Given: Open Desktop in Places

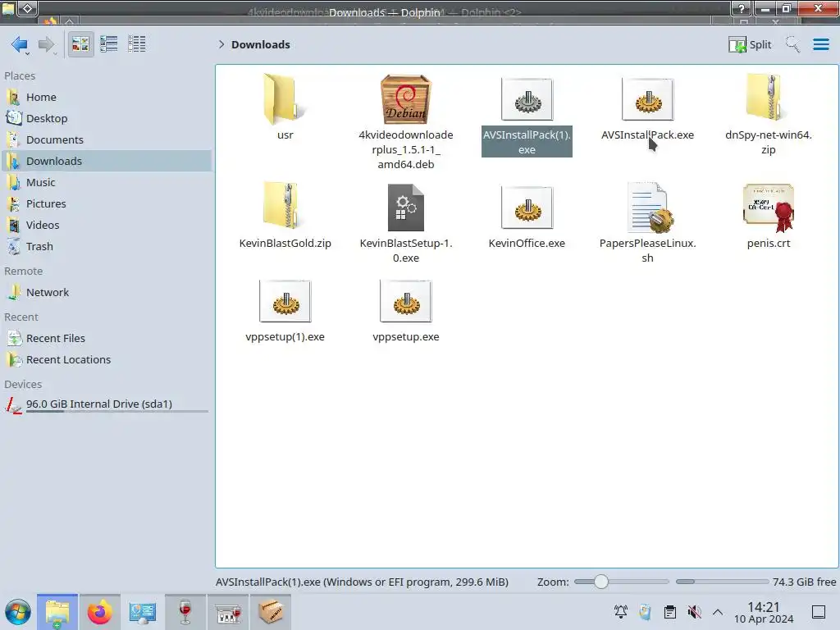Looking at the screenshot, I should pos(107,118).
